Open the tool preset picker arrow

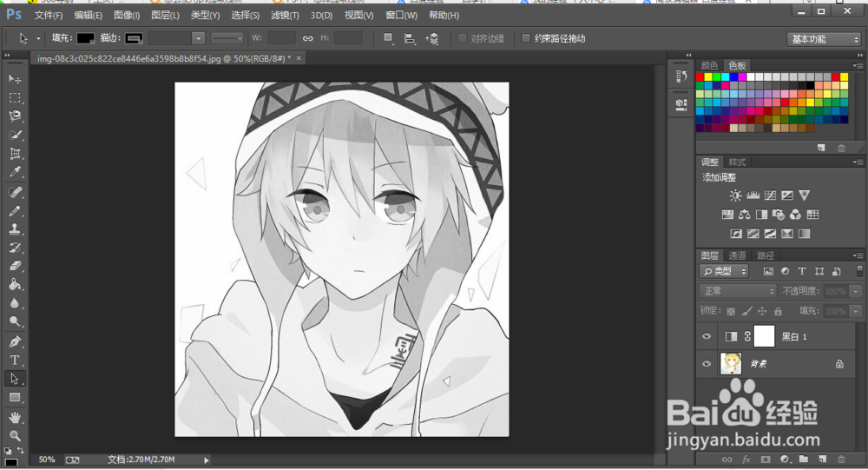coord(38,38)
